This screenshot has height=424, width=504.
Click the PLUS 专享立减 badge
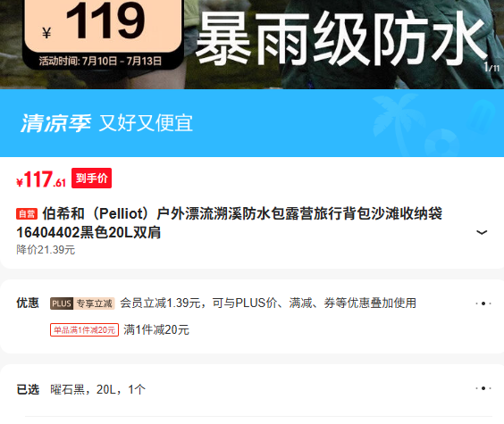82,303
